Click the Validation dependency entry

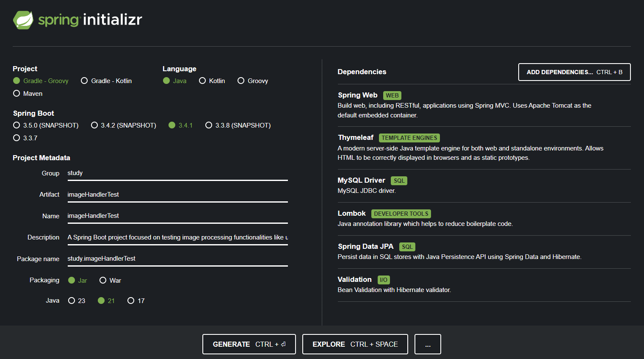tap(484, 285)
